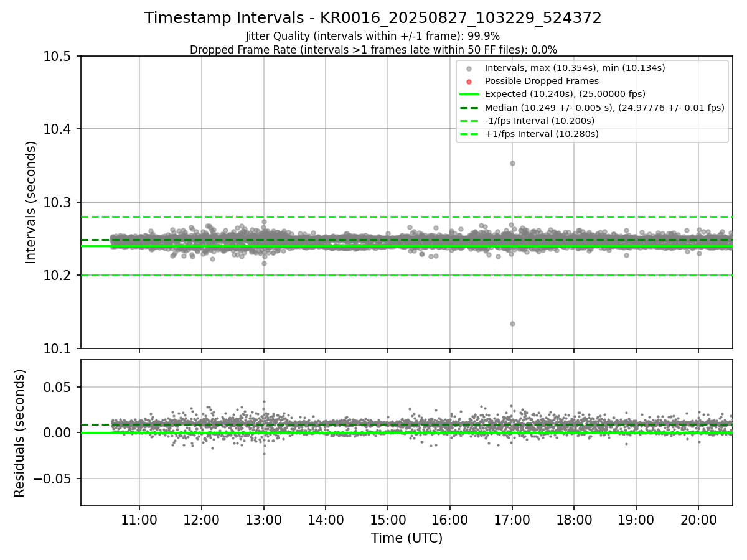Screen dimensions: 747x560
Task: Click the x-axis tick label '19:00'
Action: tap(636, 520)
